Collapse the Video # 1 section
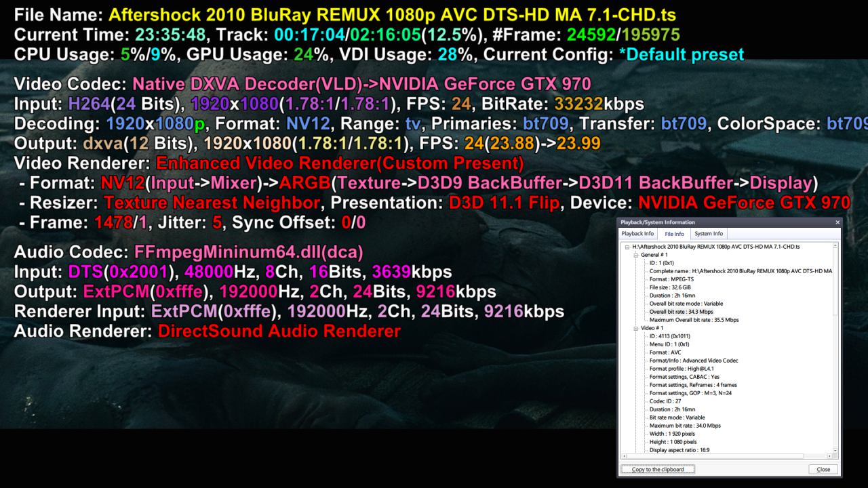This screenshot has width=868, height=488. click(x=635, y=328)
